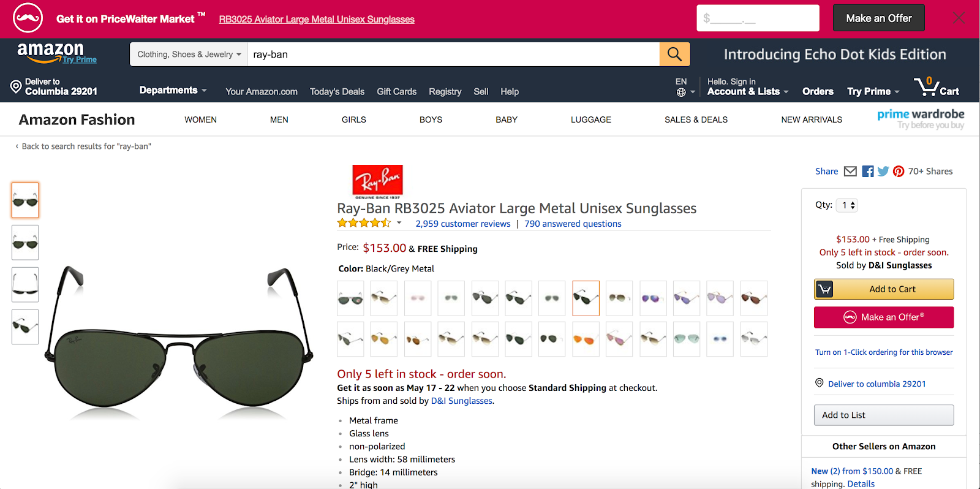This screenshot has height=489, width=980.
Task: Select the third product thumbnail image
Action: (25, 284)
